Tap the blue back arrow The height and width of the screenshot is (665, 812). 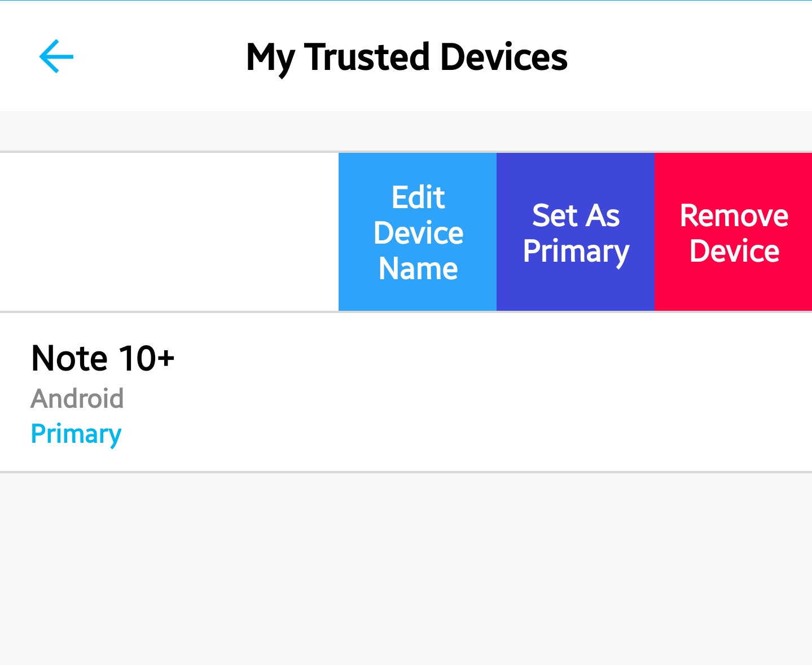(56, 56)
